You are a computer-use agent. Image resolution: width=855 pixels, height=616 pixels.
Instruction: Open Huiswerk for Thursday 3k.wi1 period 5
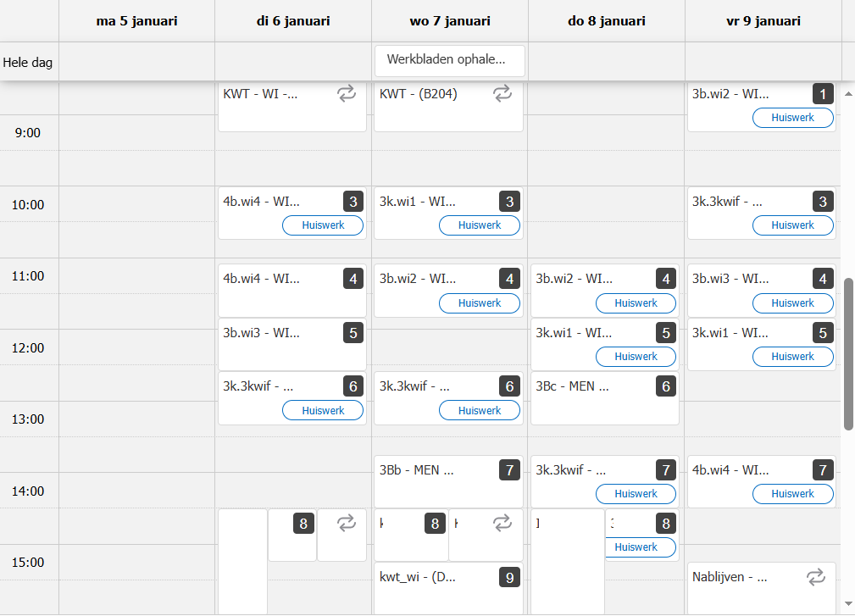click(x=636, y=357)
